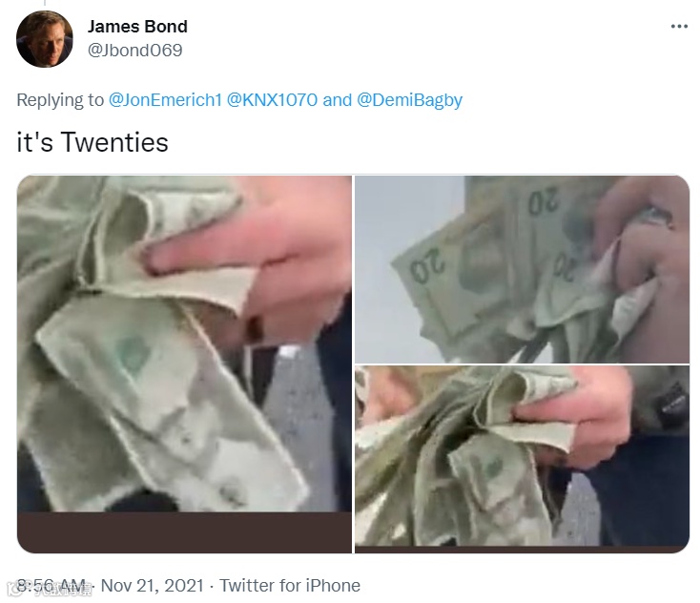Open bottom-right photo of hand holding cash
This screenshot has width=700, height=603.
point(522,459)
